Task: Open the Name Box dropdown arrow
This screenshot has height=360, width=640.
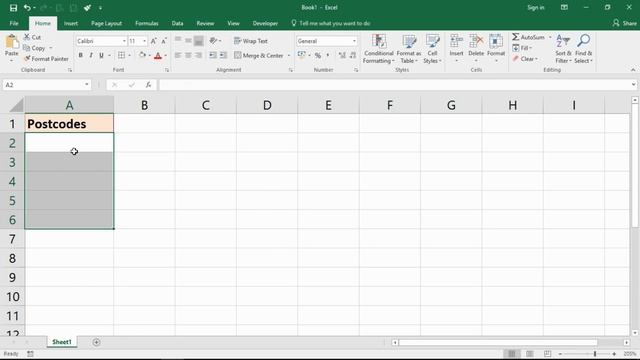Action: [x=87, y=84]
